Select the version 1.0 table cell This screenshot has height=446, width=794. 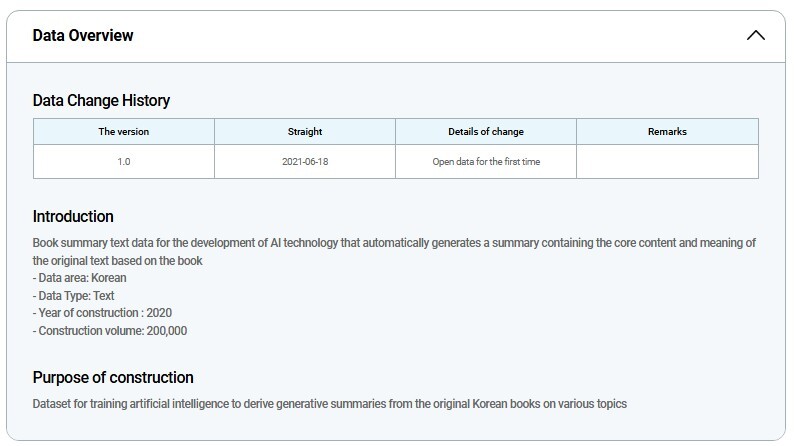[x=124, y=161]
